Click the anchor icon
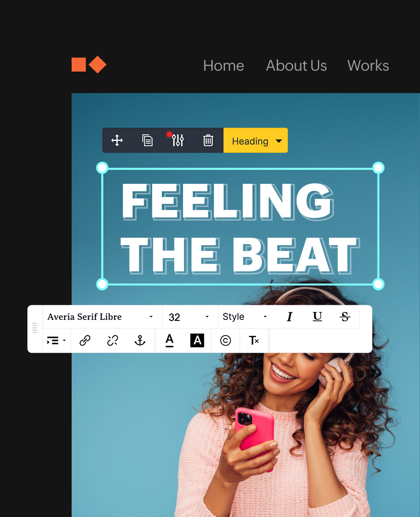The width and height of the screenshot is (420, 517). (140, 340)
